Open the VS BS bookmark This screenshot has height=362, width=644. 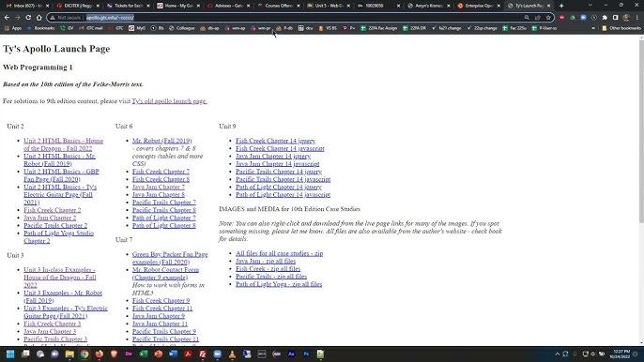(328, 28)
